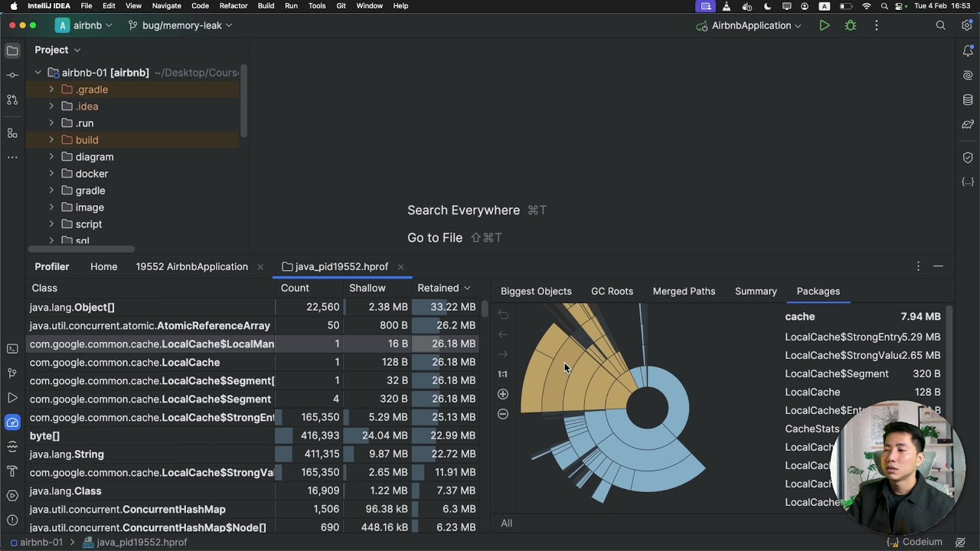Select the ConcurrentHashMap$Node[] row
This screenshot has height=551, width=980.
(x=253, y=527)
